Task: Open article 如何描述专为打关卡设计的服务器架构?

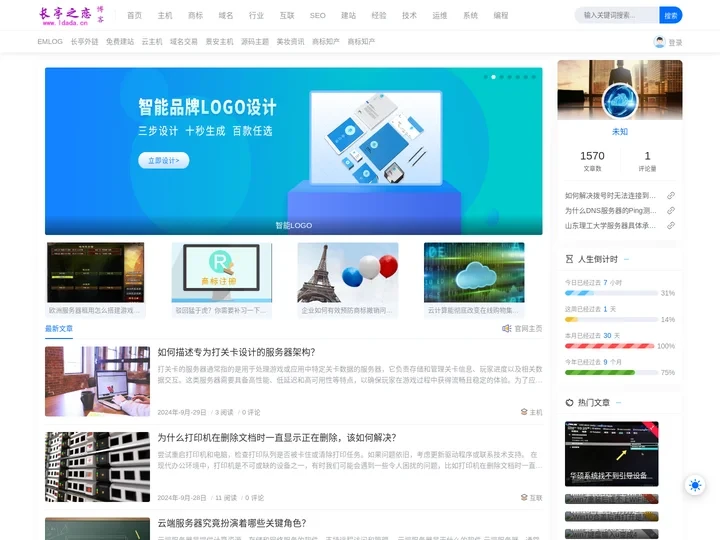Action: tap(236, 352)
